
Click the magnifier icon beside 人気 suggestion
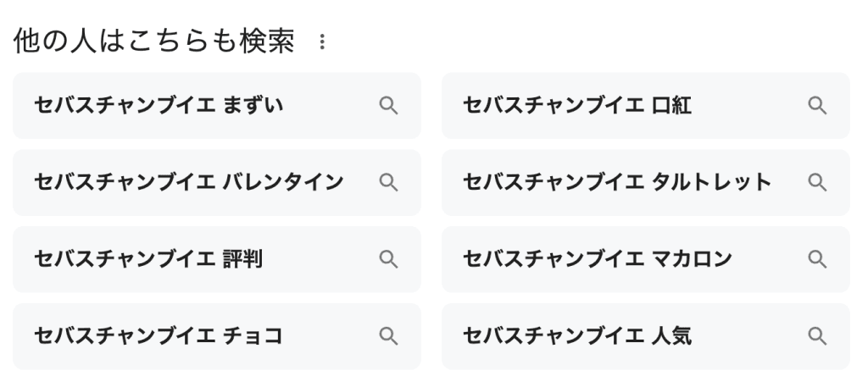click(817, 336)
